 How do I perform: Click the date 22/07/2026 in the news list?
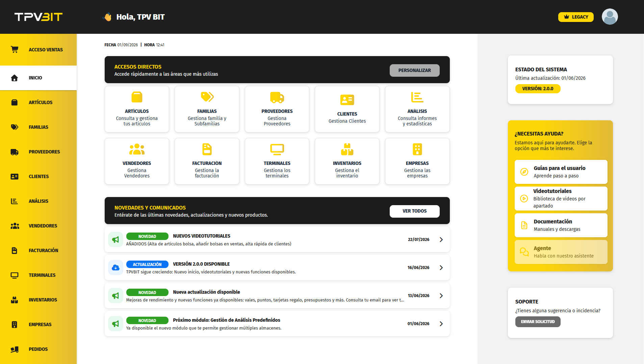point(418,240)
